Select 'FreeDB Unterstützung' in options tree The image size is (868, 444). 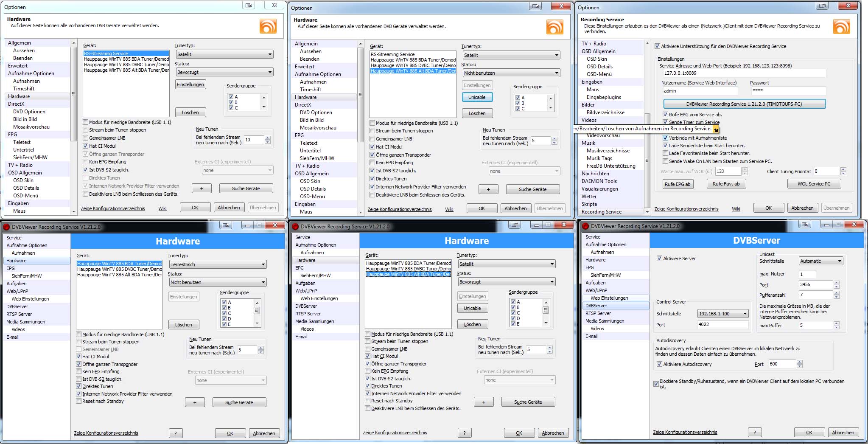coord(610,166)
